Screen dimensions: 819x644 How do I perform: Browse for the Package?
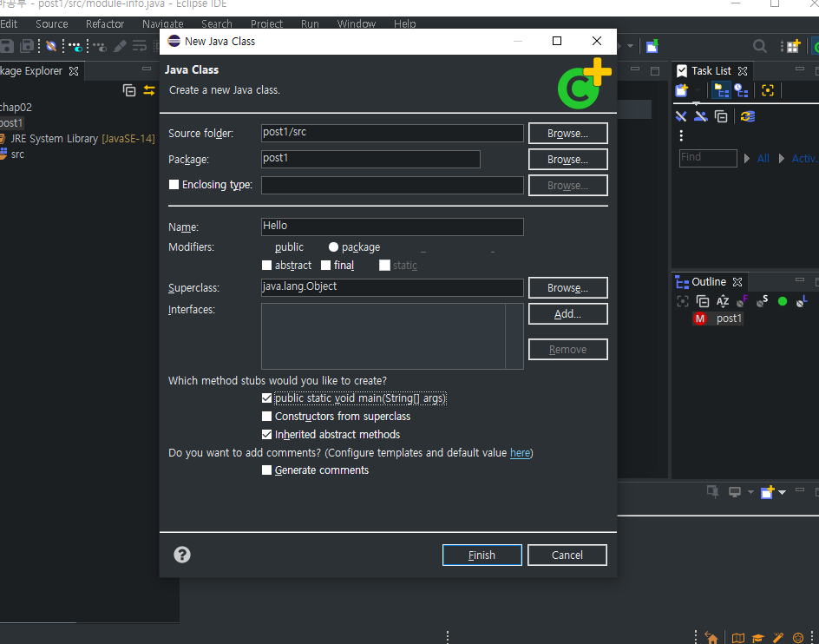[567, 160]
